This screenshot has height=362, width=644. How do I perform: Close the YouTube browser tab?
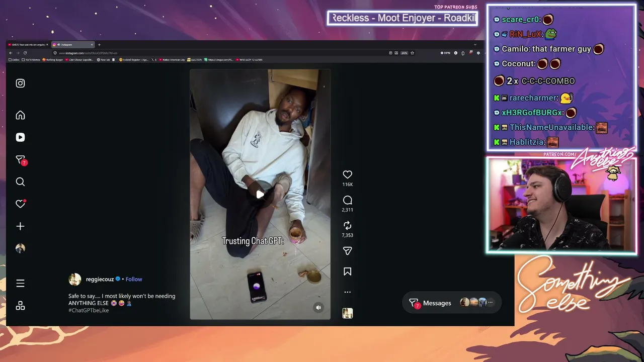click(48, 45)
